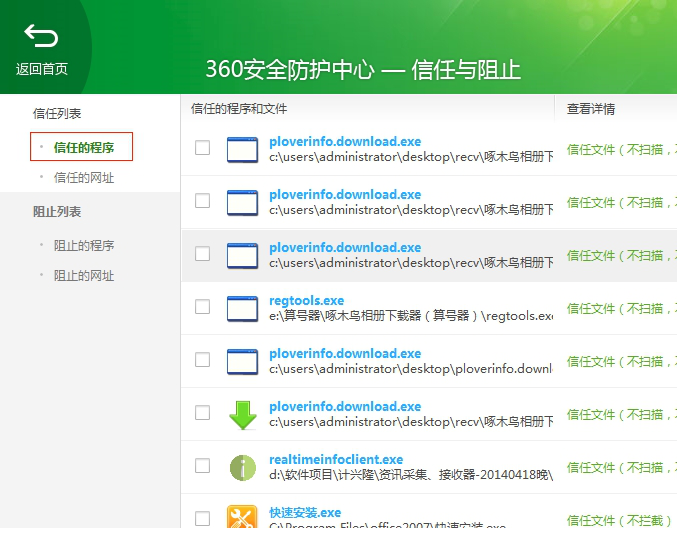Click the realtimeinfoclient.exe info icon
The image size is (677, 549).
(x=243, y=468)
